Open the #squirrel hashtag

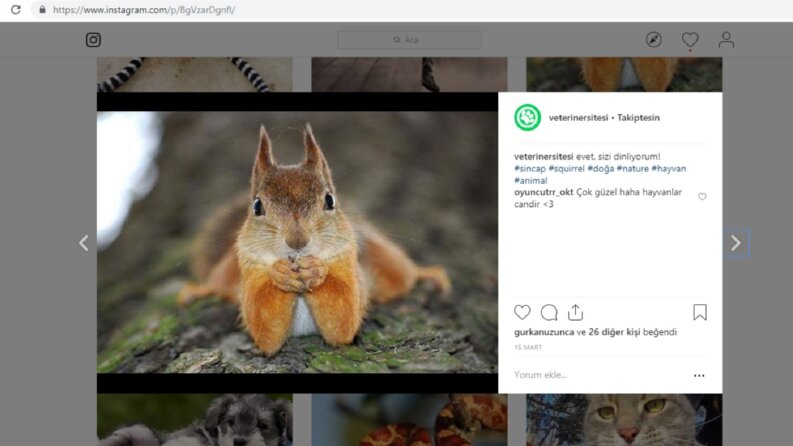(566, 168)
